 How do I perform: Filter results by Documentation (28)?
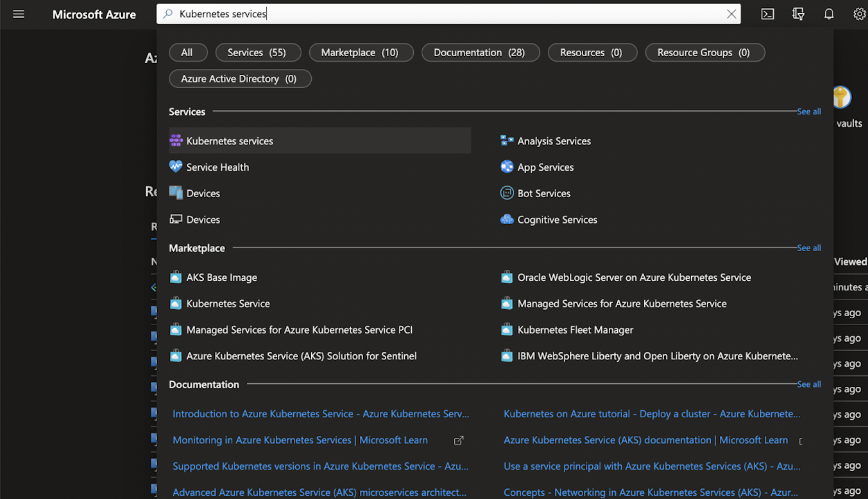click(480, 52)
